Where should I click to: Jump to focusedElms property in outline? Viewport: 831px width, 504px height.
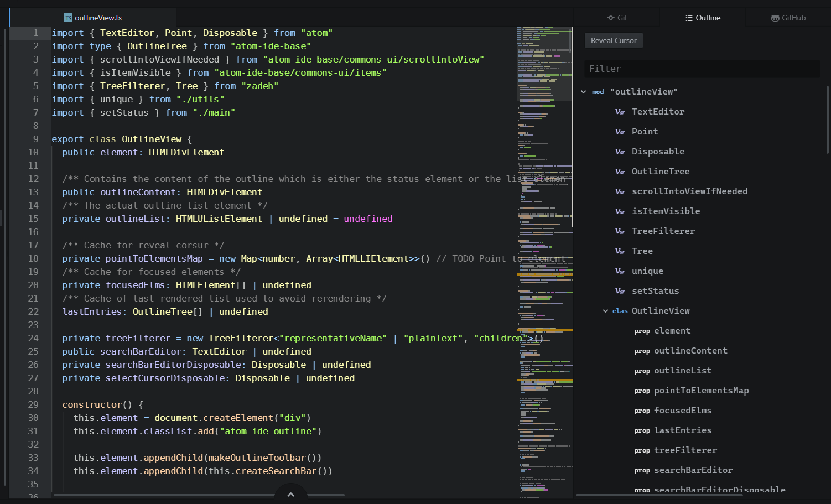683,411
